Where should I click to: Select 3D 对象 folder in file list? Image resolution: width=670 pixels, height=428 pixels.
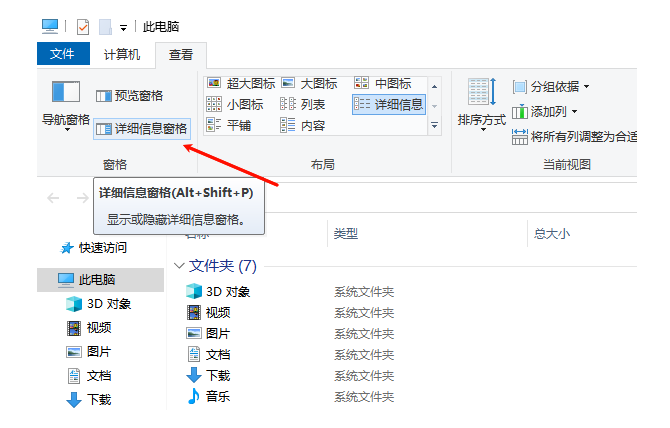[218, 292]
